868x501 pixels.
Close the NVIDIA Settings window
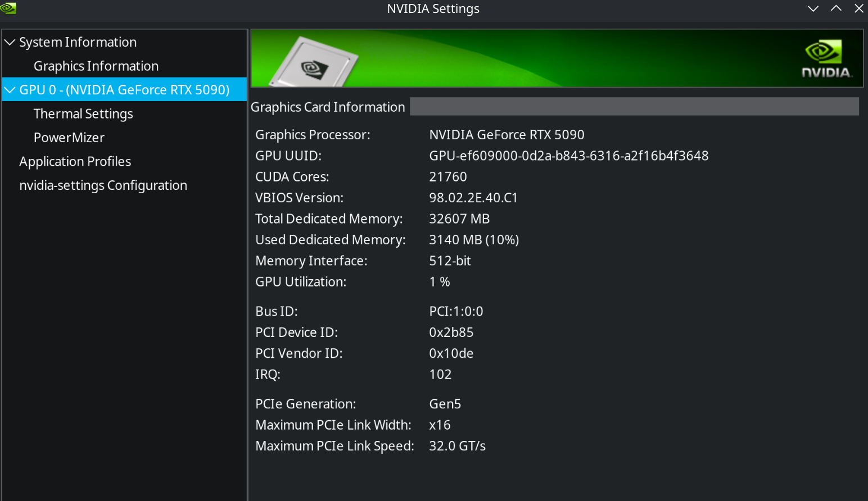859,8
